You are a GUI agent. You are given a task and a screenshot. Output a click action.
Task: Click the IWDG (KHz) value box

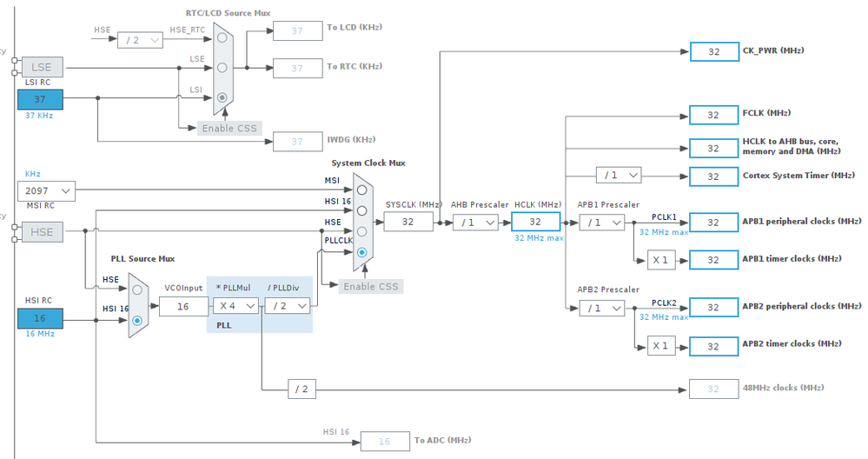[297, 141]
